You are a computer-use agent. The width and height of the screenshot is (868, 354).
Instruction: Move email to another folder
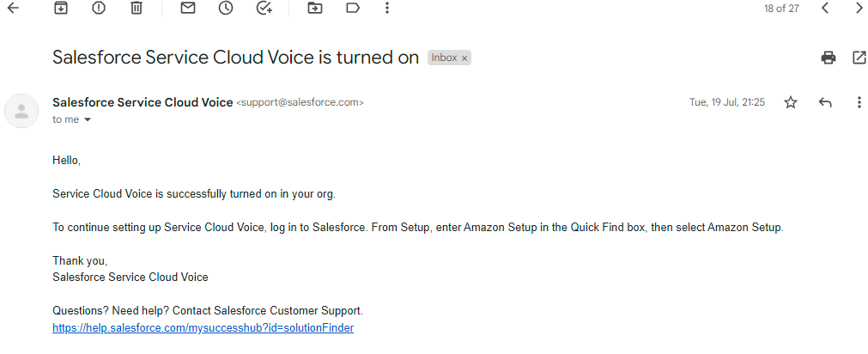315,8
